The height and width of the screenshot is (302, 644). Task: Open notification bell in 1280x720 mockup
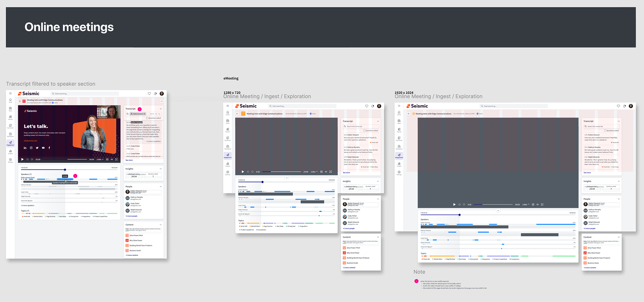tap(373, 106)
